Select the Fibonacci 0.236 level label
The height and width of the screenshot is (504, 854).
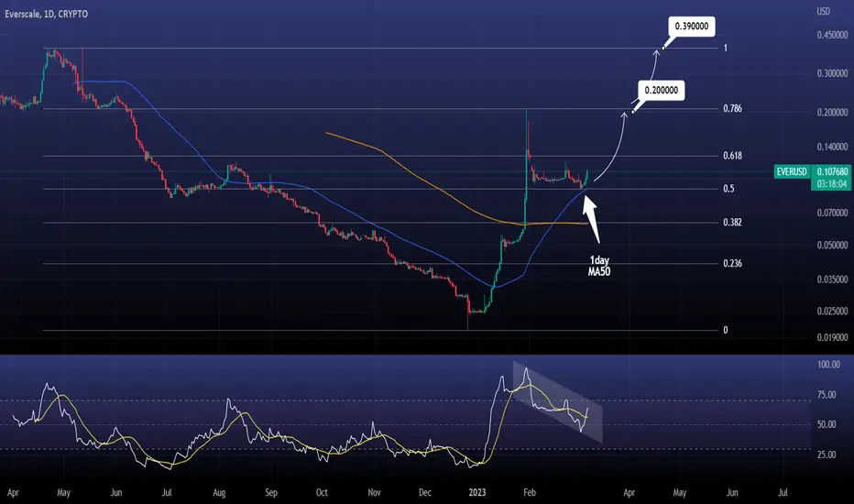coord(732,264)
